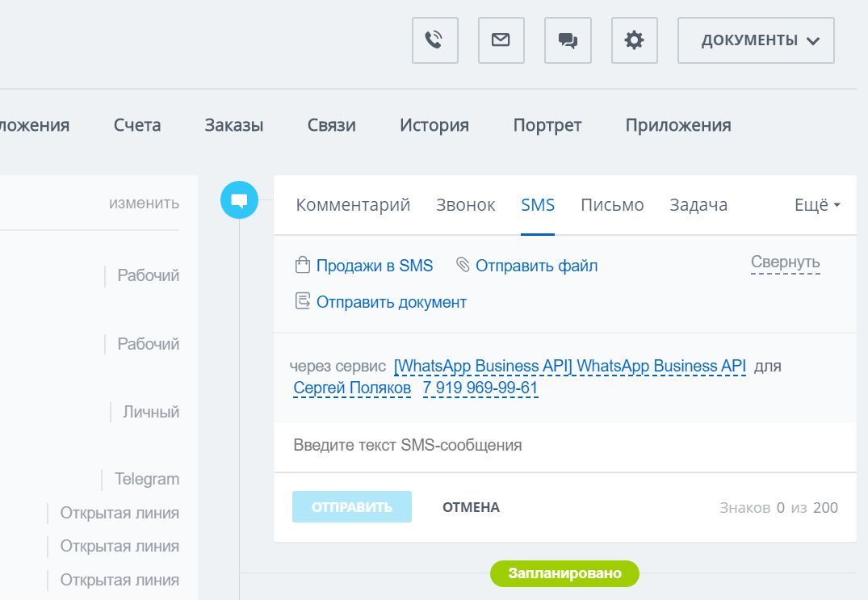
Task: Open the История menu section
Action: pyautogui.click(x=434, y=125)
